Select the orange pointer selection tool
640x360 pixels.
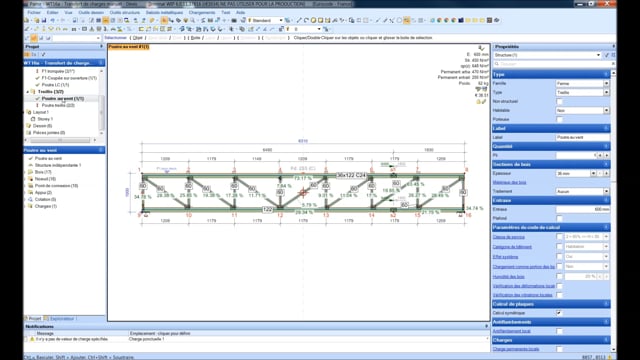(x=164, y=20)
